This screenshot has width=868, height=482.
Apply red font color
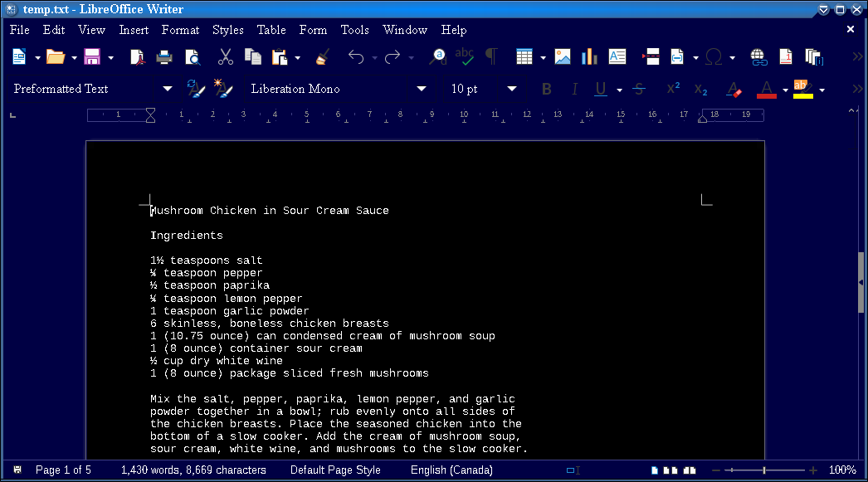click(x=766, y=89)
